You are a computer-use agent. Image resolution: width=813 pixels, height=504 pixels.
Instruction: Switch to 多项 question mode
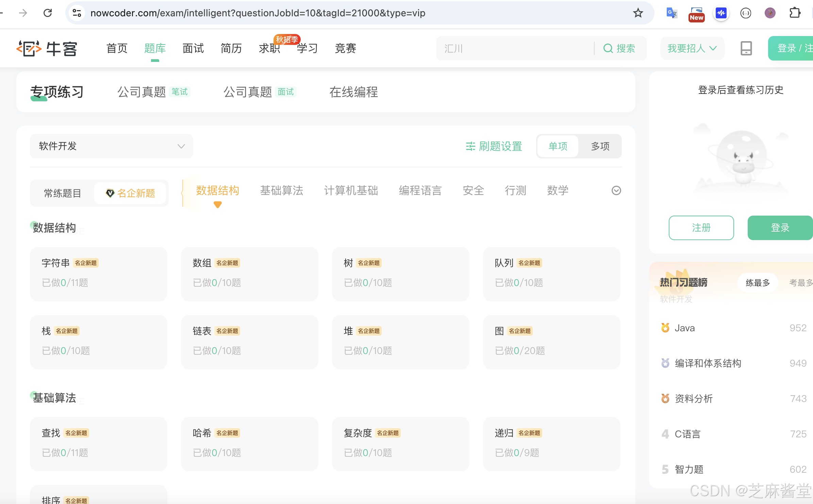[600, 146]
